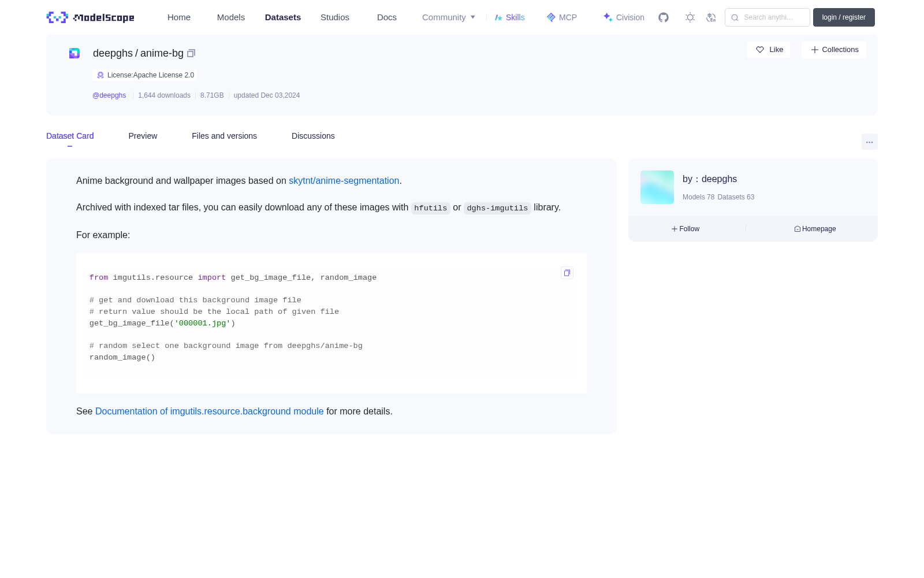This screenshot has height=578, width=924.
Task: Click the deepghs author thumbnail
Action: [657, 187]
